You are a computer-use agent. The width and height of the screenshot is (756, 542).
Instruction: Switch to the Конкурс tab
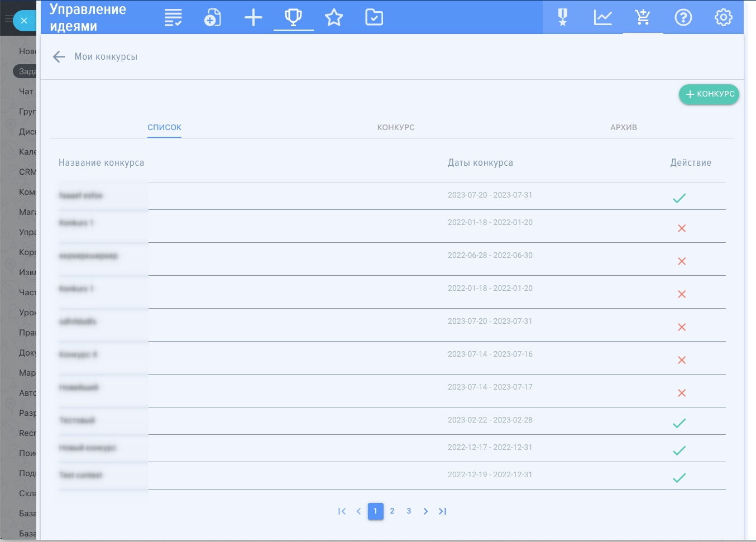396,127
